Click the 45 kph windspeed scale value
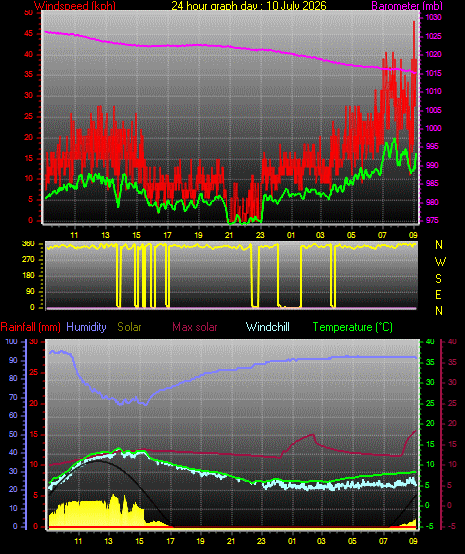The width and height of the screenshot is (465, 554). (x=28, y=34)
